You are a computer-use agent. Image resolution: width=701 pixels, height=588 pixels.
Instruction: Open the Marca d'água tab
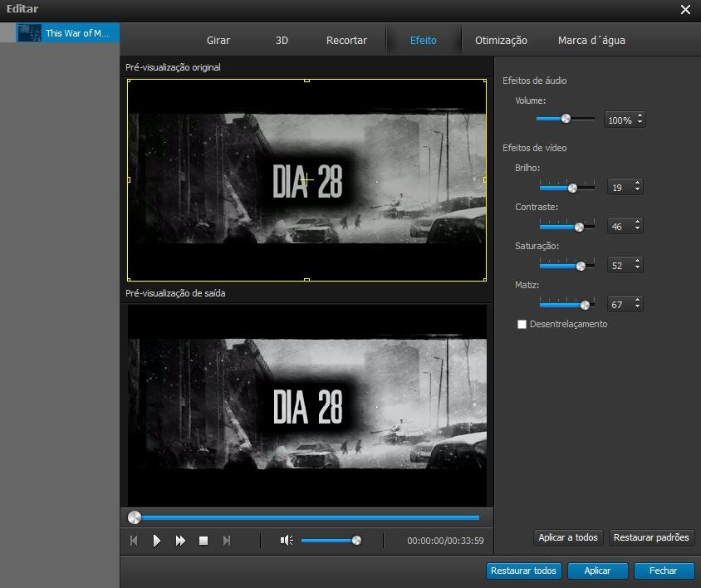[591, 40]
